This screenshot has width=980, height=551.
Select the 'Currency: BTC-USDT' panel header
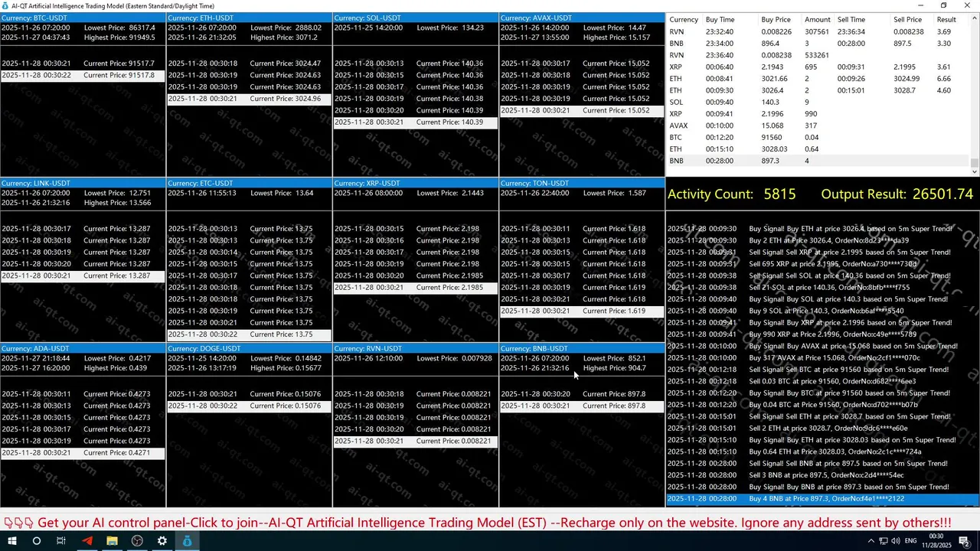83,18
